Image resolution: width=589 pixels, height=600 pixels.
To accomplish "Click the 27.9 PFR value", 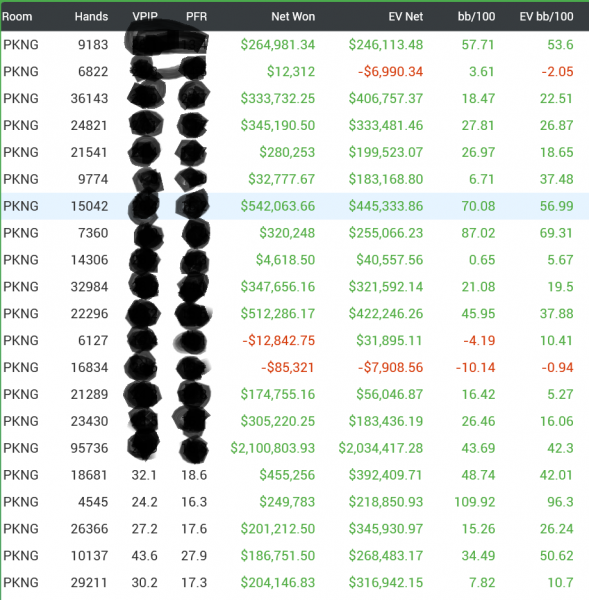I will point(194,556).
